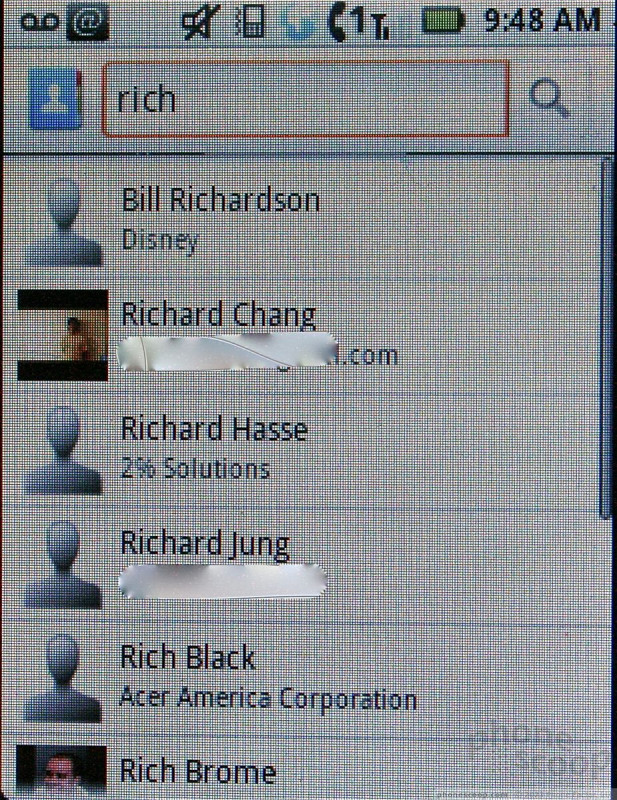Viewport: 617px width, 800px height.
Task: Focus the search field containing 'rich'
Action: [306, 99]
